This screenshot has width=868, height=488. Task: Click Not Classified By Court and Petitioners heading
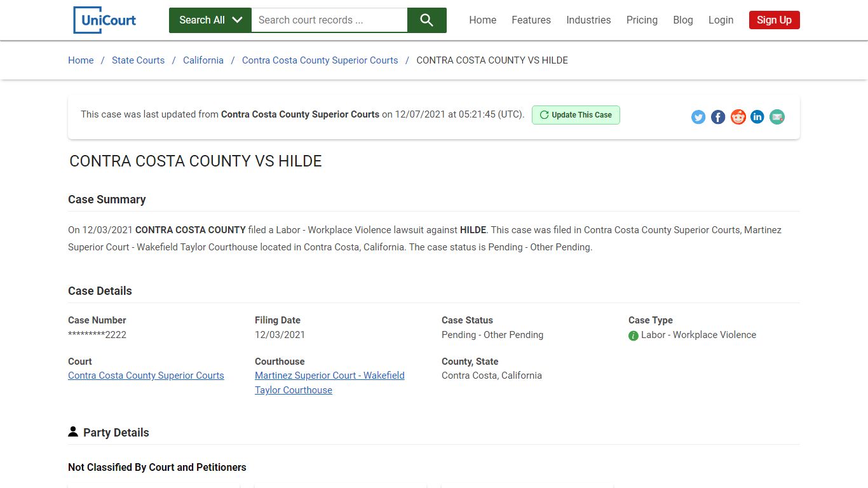157,467
